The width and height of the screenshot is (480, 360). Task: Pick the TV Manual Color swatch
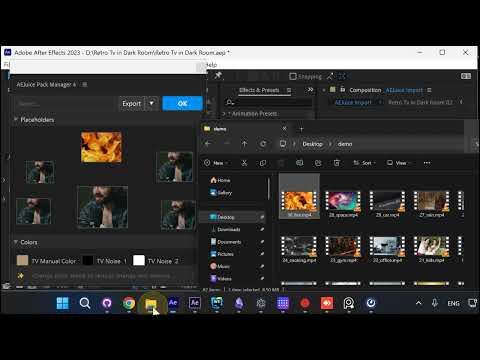tap(22, 261)
